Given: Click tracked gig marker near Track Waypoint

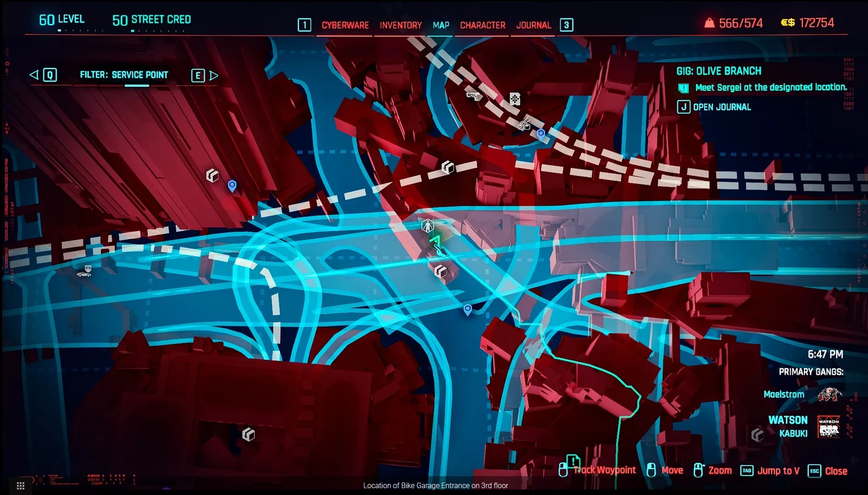Looking at the screenshot, I should click(x=573, y=461).
